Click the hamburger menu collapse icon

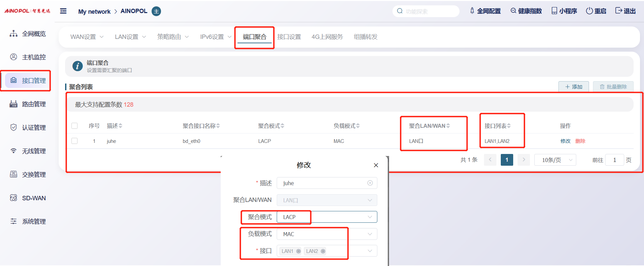[x=63, y=11]
